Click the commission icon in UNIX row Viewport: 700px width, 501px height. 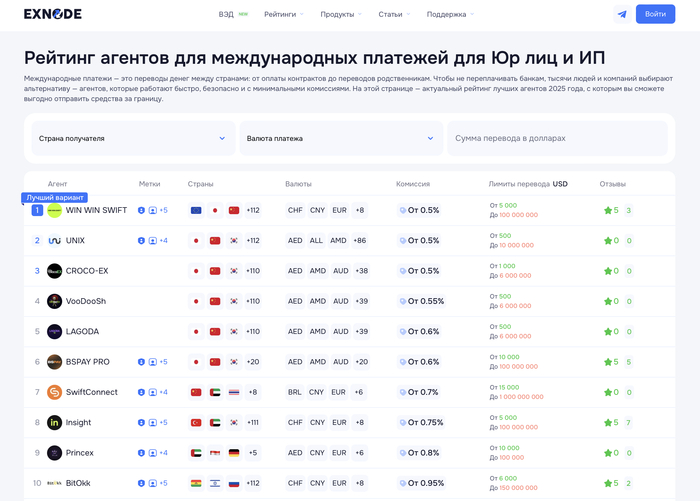coord(403,241)
